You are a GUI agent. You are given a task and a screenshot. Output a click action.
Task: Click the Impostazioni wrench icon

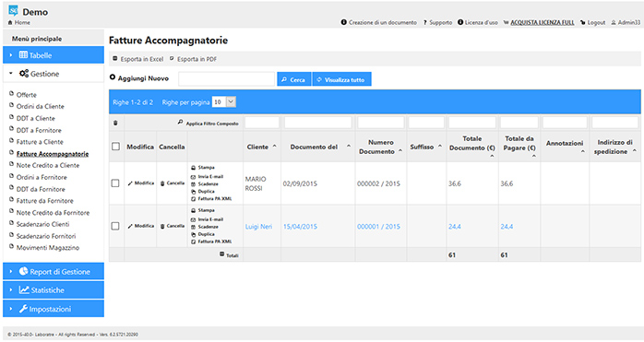(x=23, y=309)
